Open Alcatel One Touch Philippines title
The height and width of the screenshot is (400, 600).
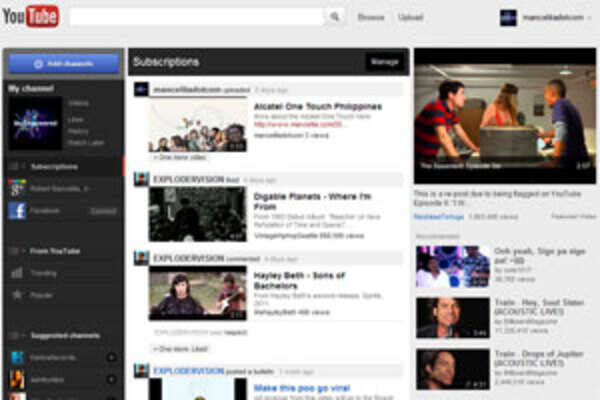(x=318, y=106)
